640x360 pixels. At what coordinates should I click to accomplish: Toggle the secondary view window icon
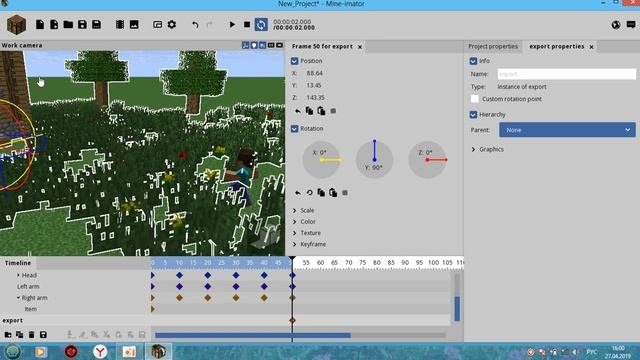coord(158,24)
